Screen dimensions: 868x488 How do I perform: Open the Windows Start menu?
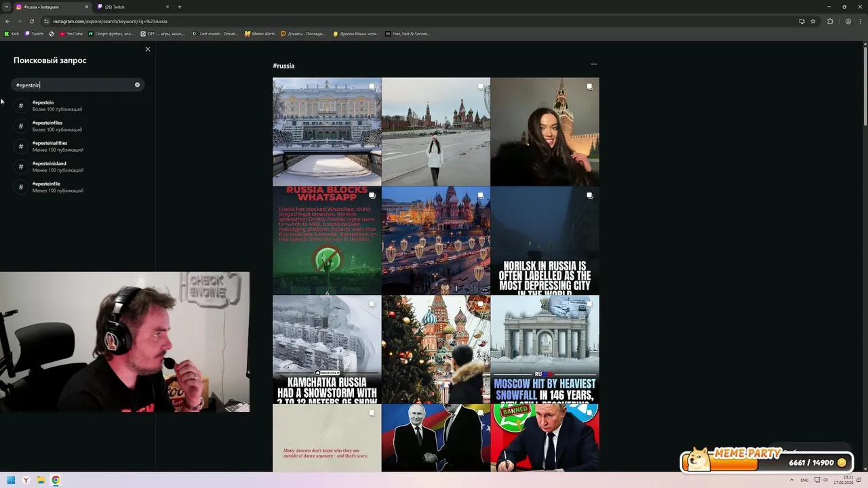11,481
